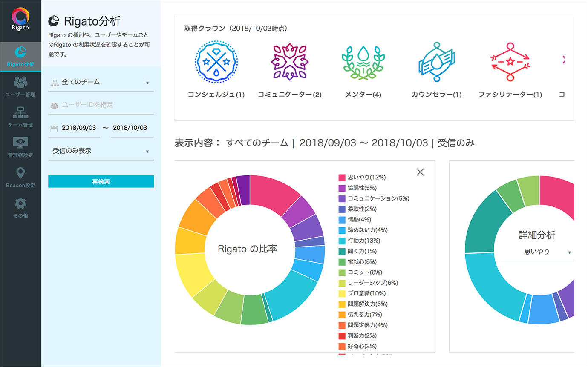Expand the 全てのチーム team dropdown
The width and height of the screenshot is (588, 367).
point(101,82)
